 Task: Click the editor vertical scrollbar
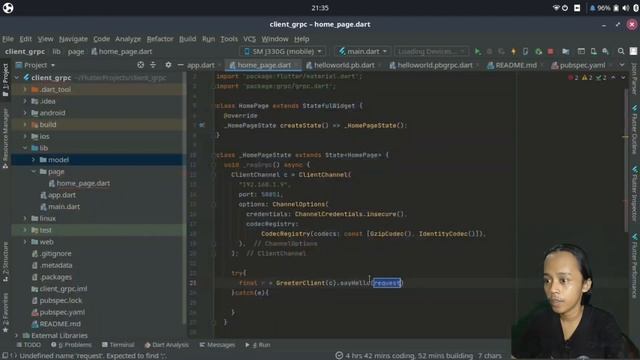626,159
